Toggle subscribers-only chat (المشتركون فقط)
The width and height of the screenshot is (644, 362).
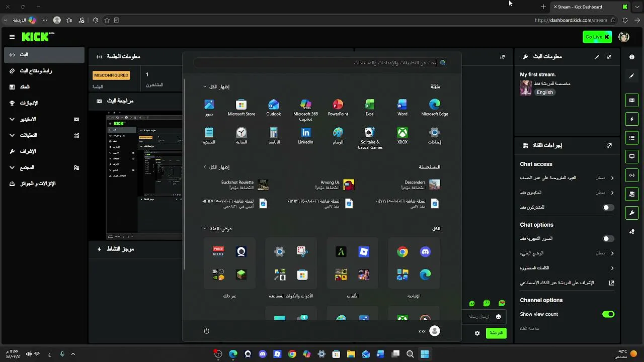pos(608,208)
